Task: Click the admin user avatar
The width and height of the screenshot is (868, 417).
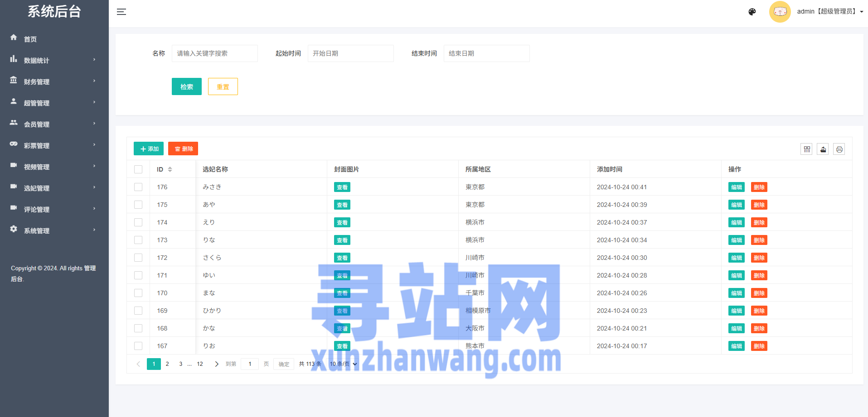Action: pyautogui.click(x=780, y=12)
